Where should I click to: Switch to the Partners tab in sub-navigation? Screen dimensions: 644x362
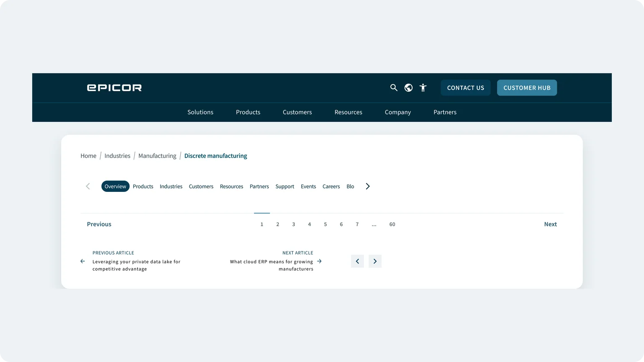click(260, 186)
